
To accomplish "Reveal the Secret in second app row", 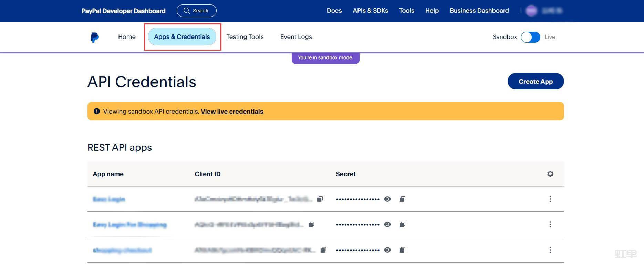I will point(387,224).
